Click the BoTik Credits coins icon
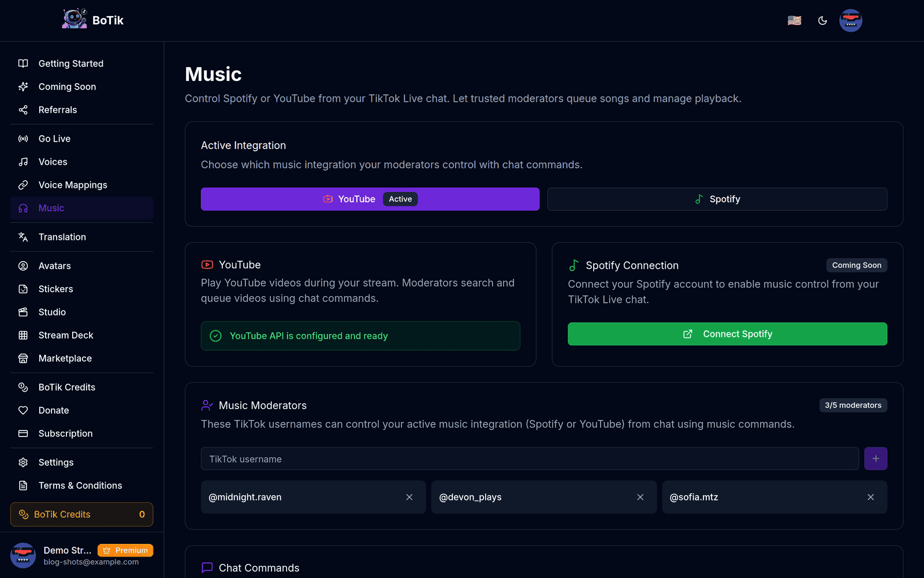924x578 pixels. (23, 387)
